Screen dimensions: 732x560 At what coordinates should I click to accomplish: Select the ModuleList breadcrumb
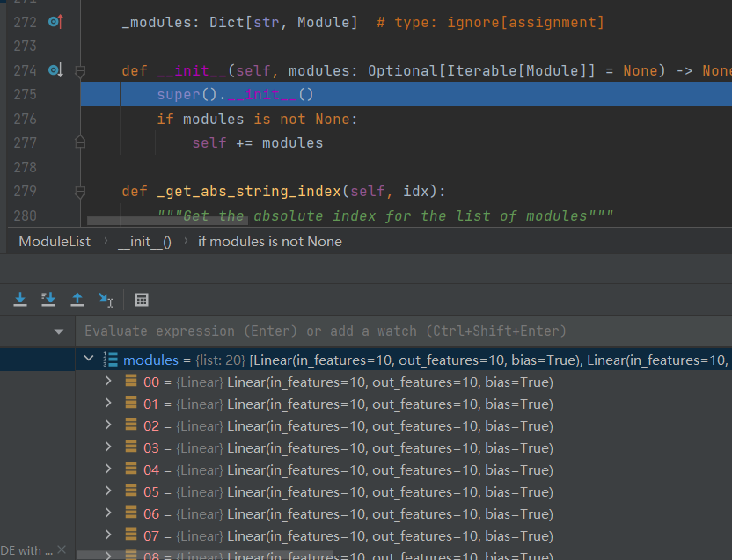[x=54, y=241]
